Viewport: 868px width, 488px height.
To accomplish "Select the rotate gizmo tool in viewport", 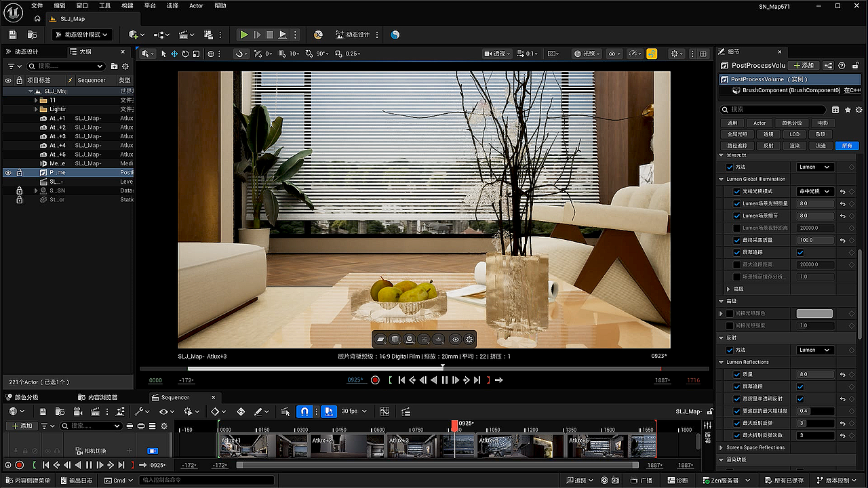I will point(185,54).
